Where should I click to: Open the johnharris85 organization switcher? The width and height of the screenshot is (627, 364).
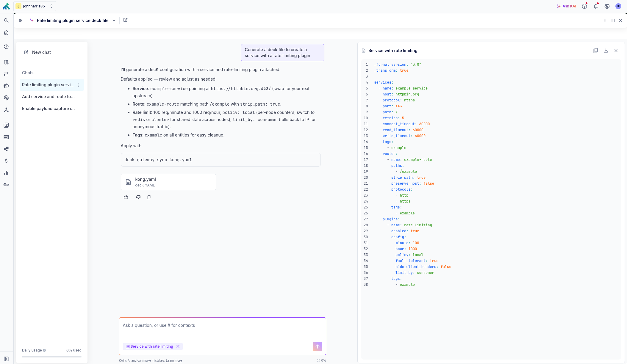(x=35, y=6)
